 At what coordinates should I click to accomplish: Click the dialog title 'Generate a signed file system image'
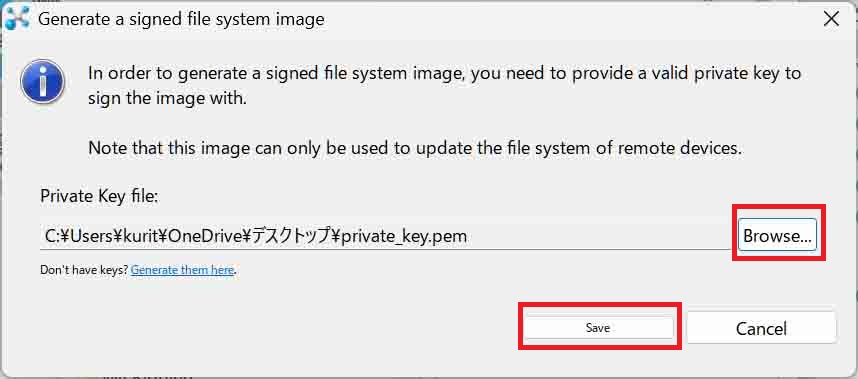point(181,20)
